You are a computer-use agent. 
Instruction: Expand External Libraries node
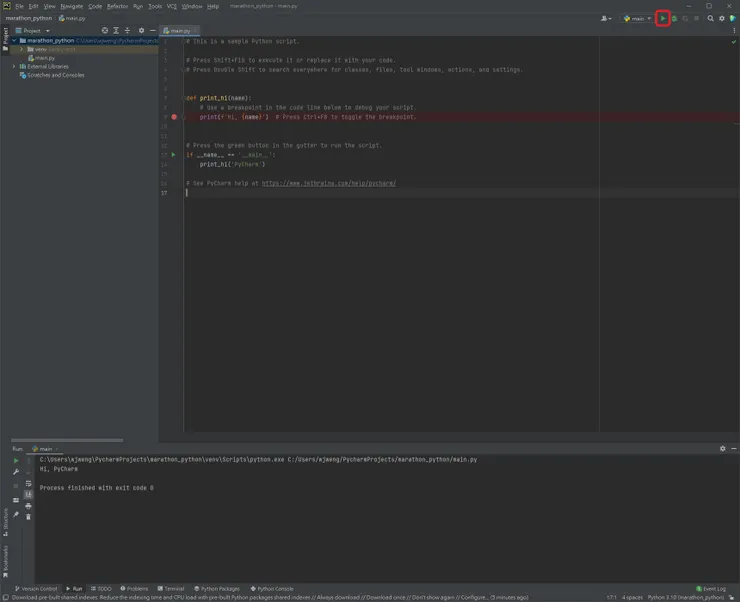[x=14, y=66]
